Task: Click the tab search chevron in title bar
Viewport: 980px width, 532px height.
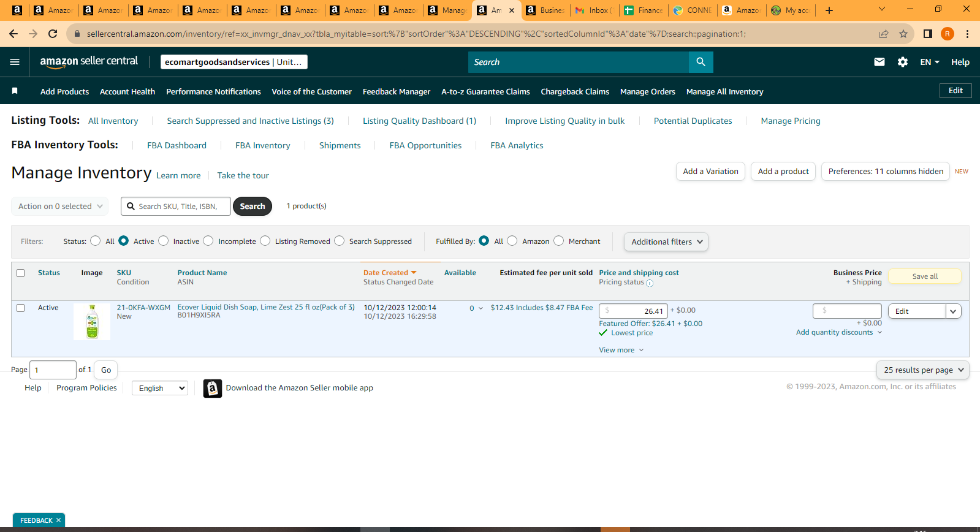Action: point(882,9)
